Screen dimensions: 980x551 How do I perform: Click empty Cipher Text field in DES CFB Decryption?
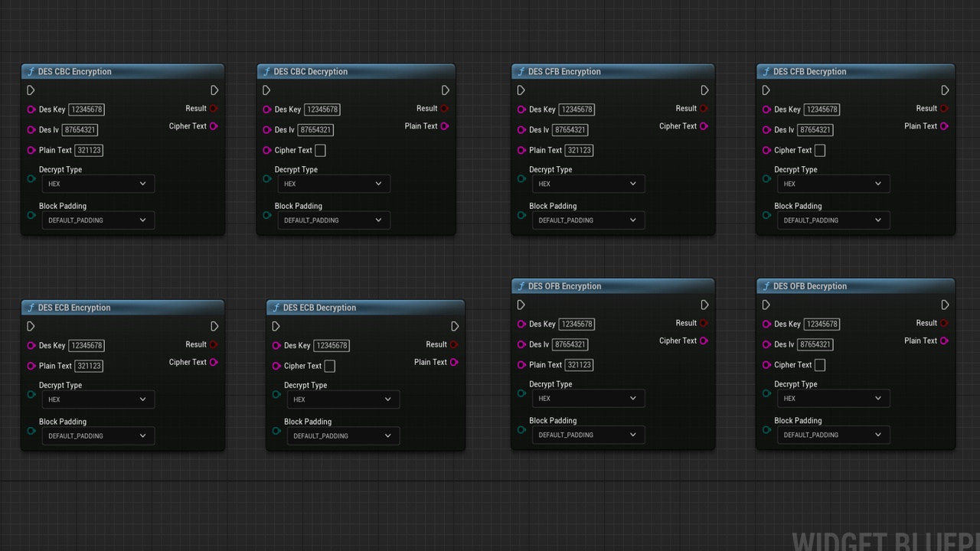[820, 151]
